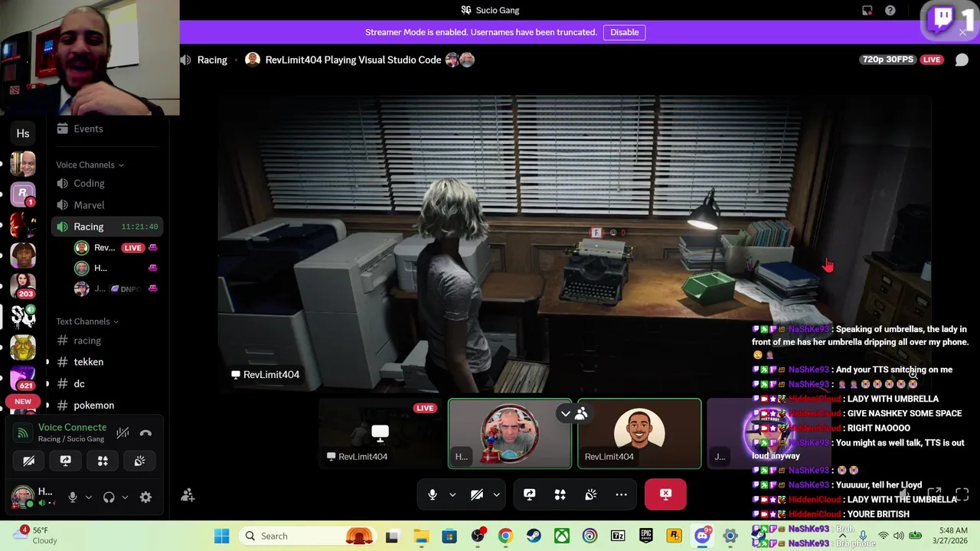Open camera options arrow in call bar
The height and width of the screenshot is (551, 980).
(x=497, y=494)
